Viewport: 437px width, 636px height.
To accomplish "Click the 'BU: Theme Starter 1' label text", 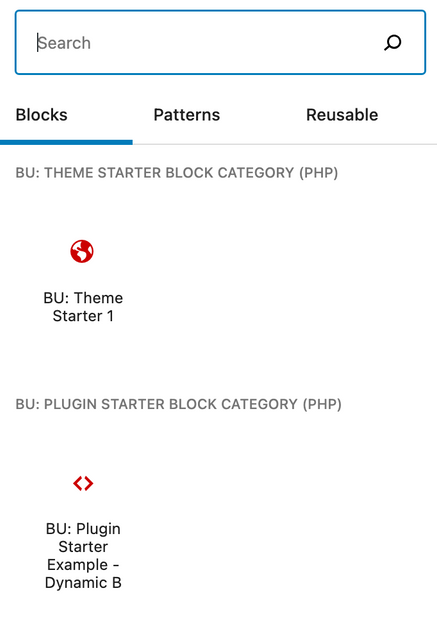I will coord(83,307).
